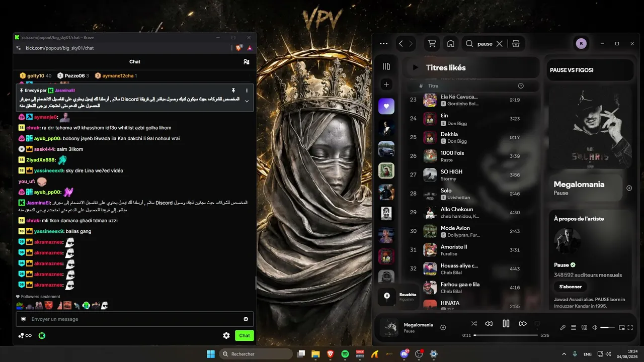The width and height of the screenshot is (644, 362).
Task: Toggle shuffle in the player bar
Action: (474, 324)
